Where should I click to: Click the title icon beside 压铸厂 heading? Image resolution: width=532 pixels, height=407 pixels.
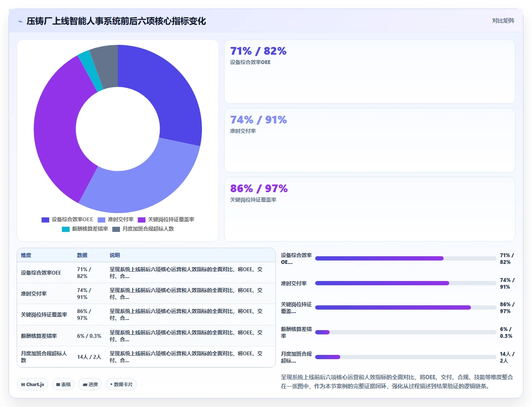pyautogui.click(x=20, y=21)
